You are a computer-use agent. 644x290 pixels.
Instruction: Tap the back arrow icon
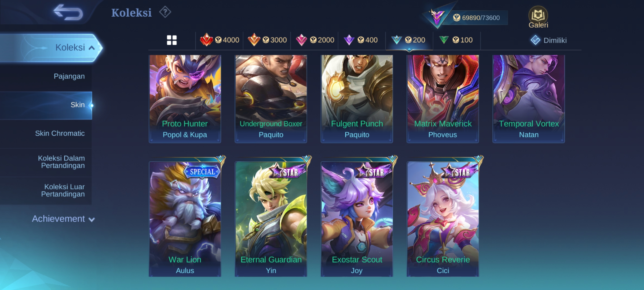point(68,12)
